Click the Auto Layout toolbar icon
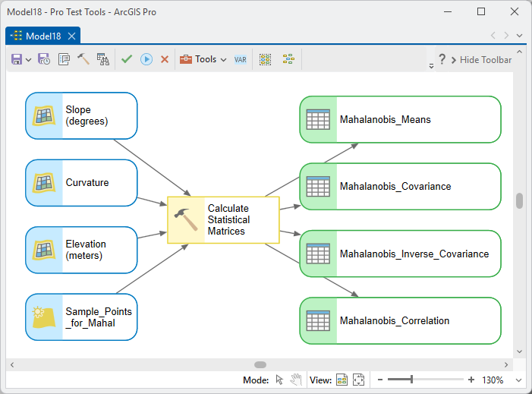 (288, 59)
